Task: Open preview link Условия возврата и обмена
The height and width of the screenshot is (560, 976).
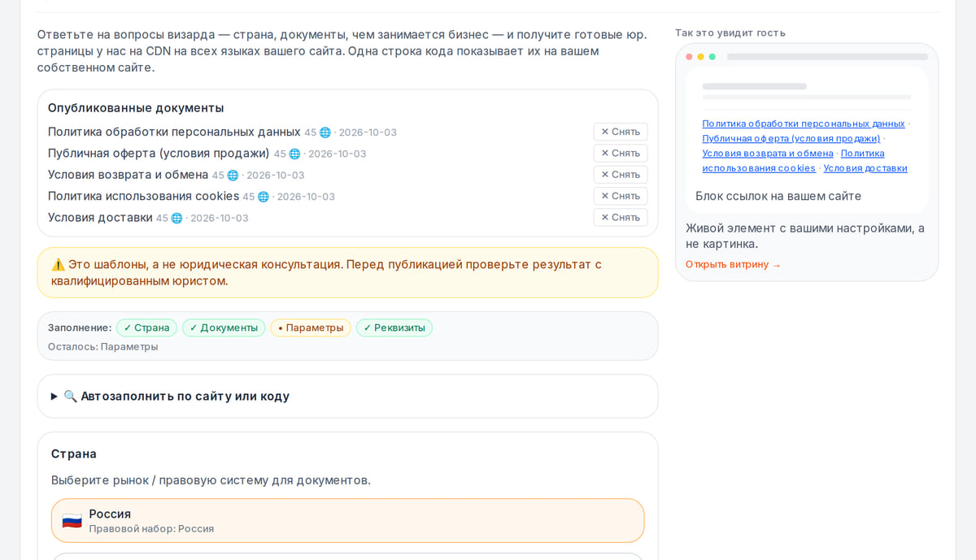Action: (x=768, y=153)
